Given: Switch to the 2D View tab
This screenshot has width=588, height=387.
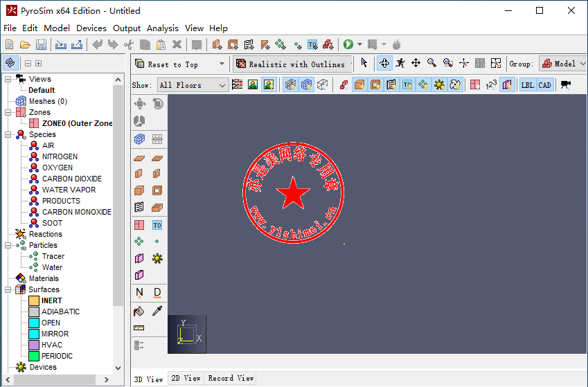Looking at the screenshot, I should [x=186, y=378].
